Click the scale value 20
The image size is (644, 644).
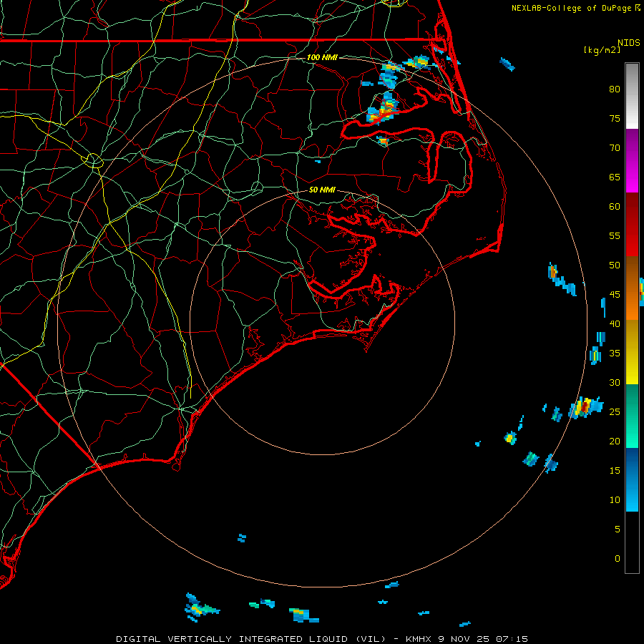615,441
